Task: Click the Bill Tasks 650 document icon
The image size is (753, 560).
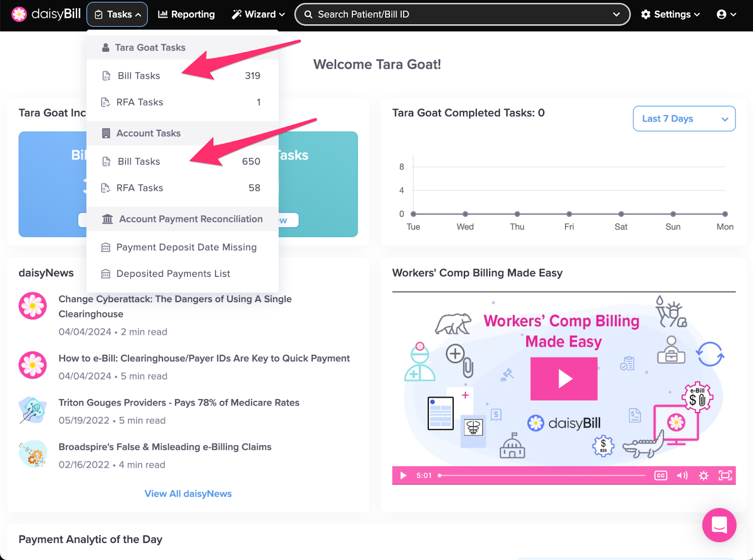Action: tap(106, 162)
